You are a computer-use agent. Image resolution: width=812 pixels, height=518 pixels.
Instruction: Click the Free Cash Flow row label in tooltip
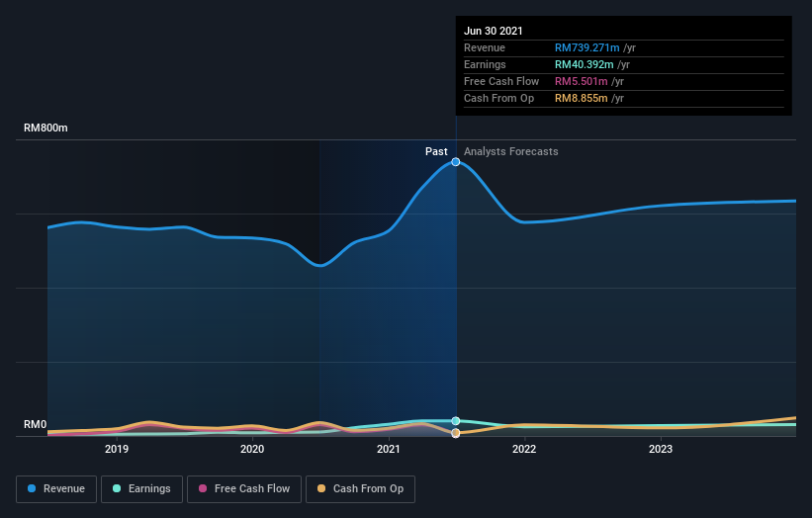(x=501, y=81)
